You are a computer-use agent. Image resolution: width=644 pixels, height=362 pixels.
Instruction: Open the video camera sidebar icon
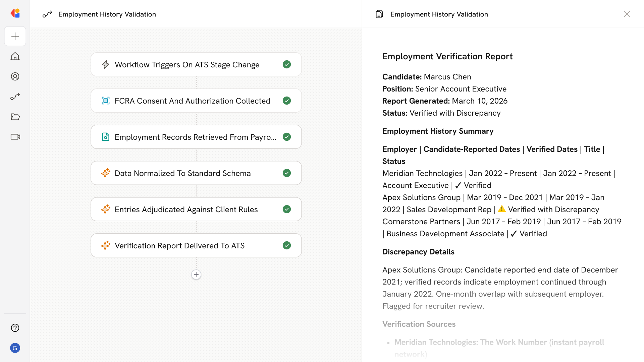15,137
